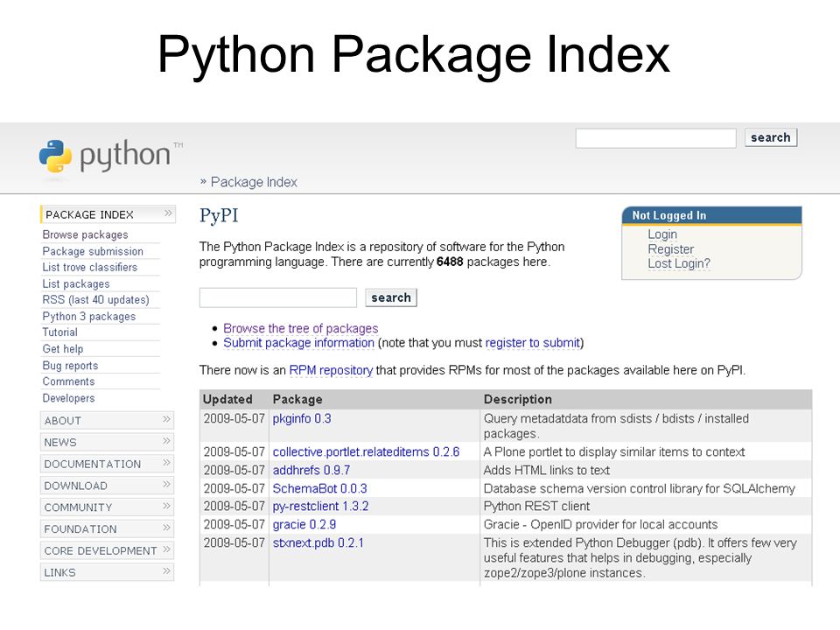
Task: Open the COMMUNITY menu item
Action: pyautogui.click(x=107, y=507)
